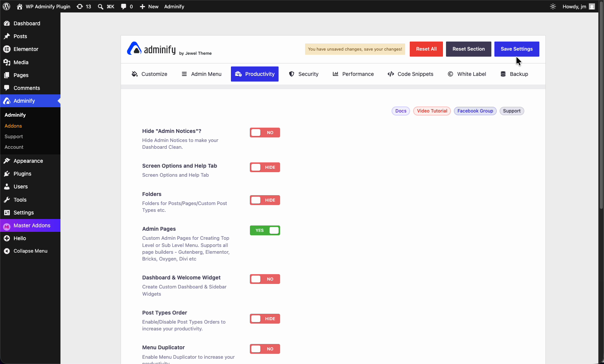
Task: Click the Elementor icon in sidebar
Action: click(x=7, y=49)
